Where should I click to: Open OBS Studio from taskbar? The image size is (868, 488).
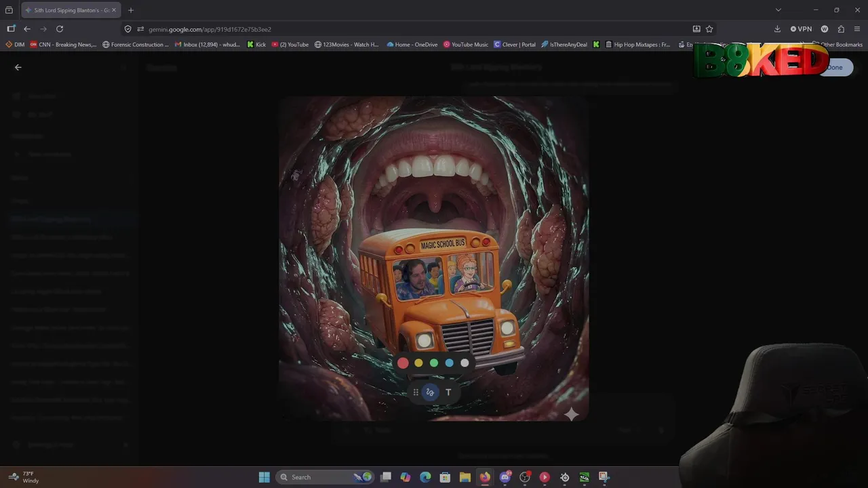coord(525,477)
